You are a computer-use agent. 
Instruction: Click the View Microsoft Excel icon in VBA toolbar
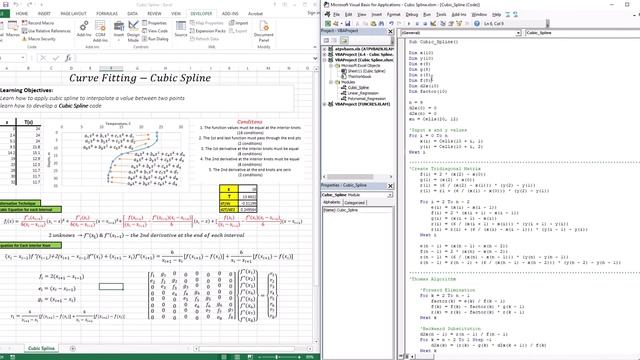327,24
